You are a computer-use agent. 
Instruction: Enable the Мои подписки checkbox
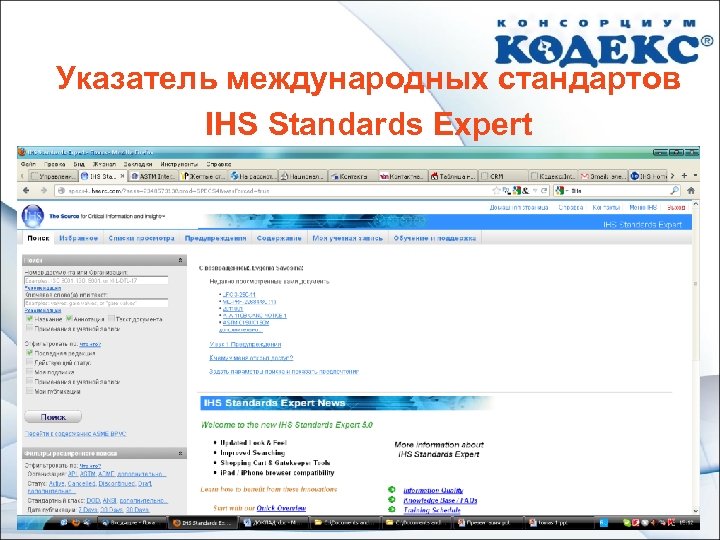point(29,372)
